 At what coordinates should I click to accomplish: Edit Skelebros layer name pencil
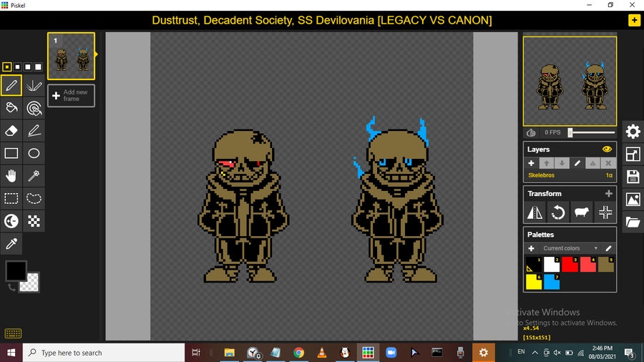(x=577, y=163)
